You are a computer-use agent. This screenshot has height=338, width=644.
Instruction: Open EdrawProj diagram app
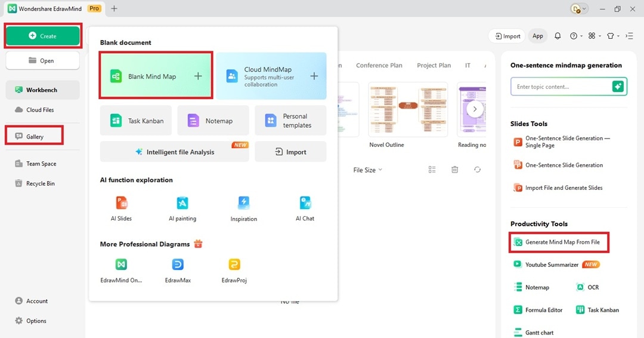(234, 270)
